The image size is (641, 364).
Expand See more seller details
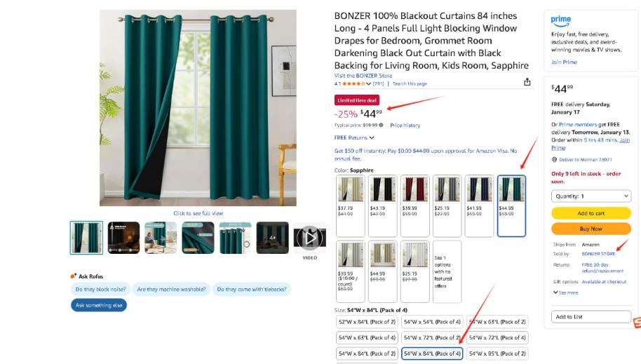tap(566, 292)
